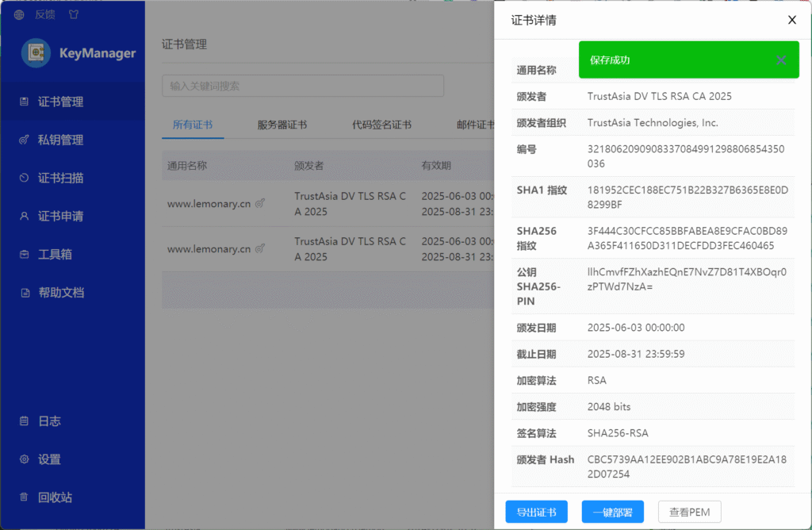Click key icon beside second www.lemonary.cn
Screen dimensions: 812x530
click(x=260, y=248)
